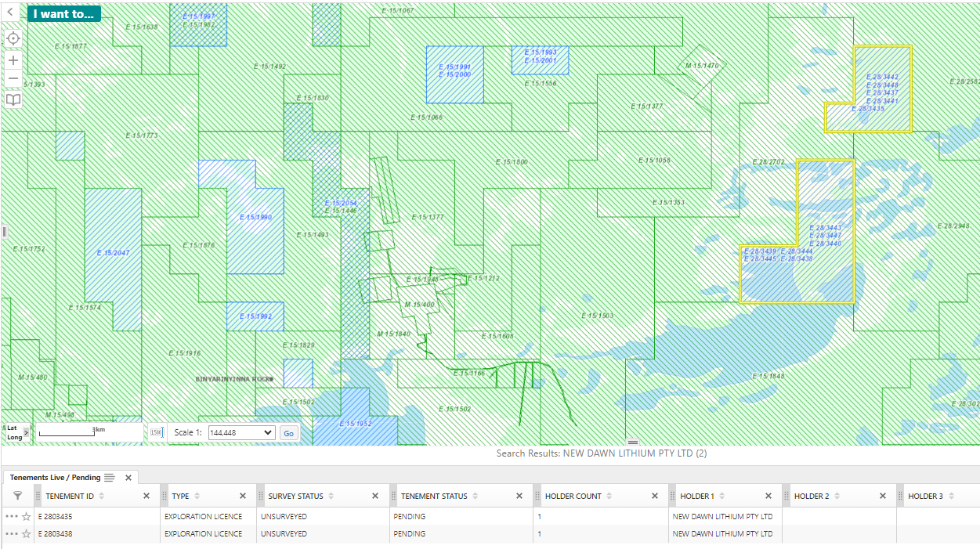Remove the SURVEY STATUS column
The width and height of the screenshot is (980, 549).
(374, 496)
